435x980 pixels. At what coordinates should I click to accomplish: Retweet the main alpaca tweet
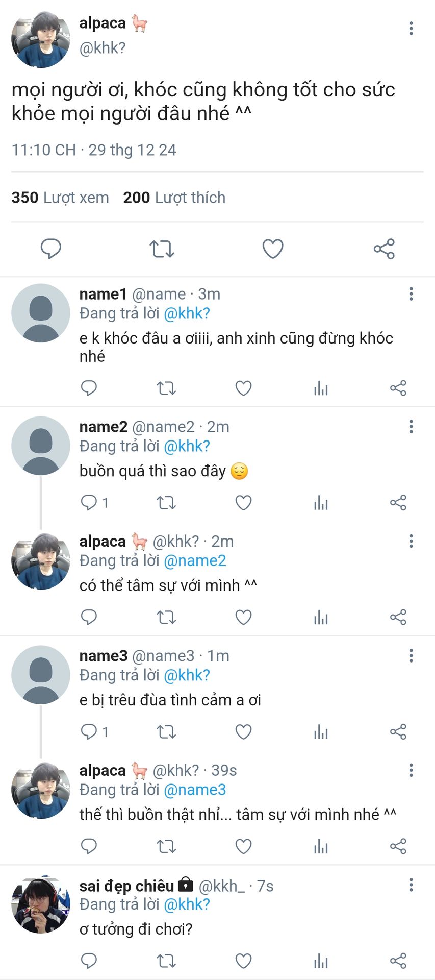162,249
